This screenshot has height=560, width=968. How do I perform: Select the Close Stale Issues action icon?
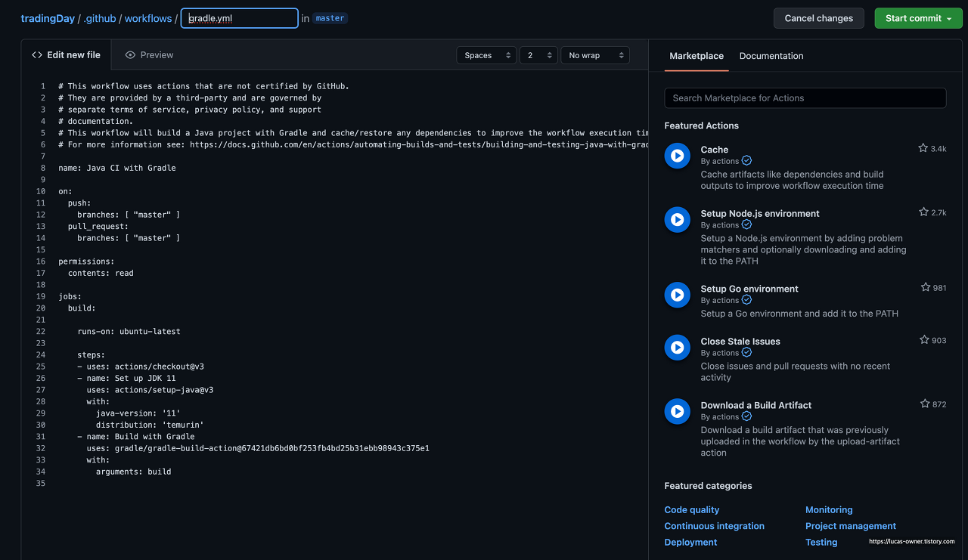tap(677, 348)
